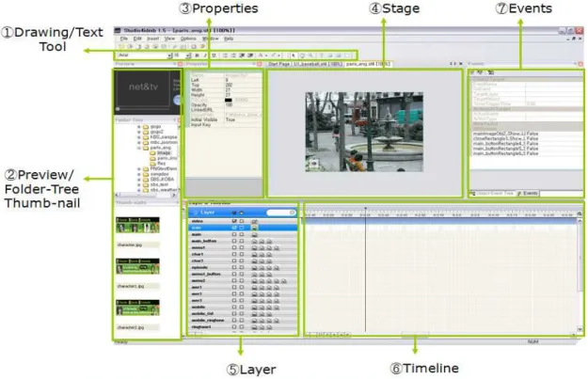Screen dimensions: 588x379
Task: Open the Arial font name dropdown
Action: pyautogui.click(x=169, y=55)
